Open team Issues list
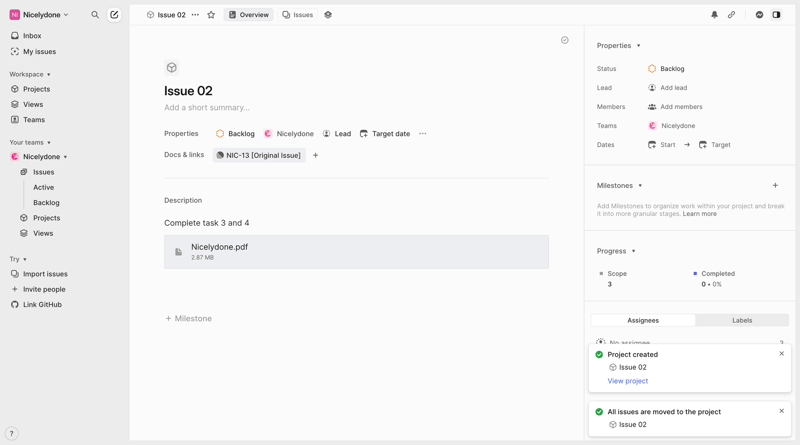This screenshot has width=800, height=445. pos(43,172)
